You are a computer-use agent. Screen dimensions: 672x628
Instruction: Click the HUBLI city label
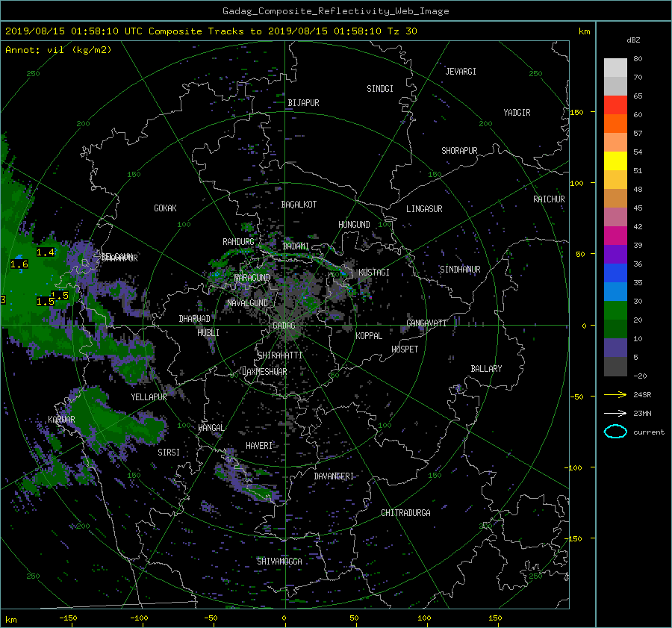click(x=208, y=332)
